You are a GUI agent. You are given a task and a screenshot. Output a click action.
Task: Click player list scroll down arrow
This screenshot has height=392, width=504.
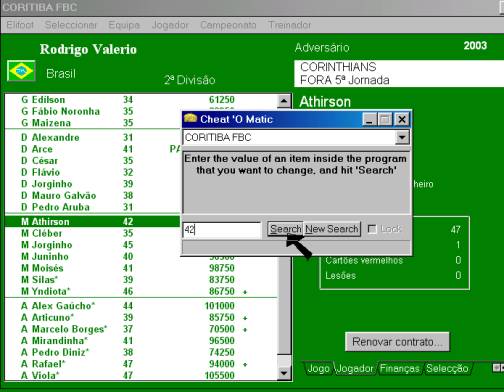[284, 373]
